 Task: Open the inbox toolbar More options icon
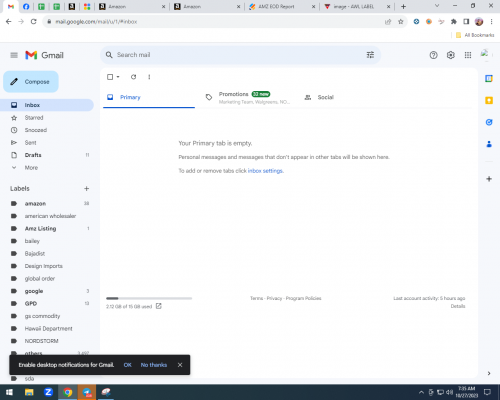coord(149,77)
